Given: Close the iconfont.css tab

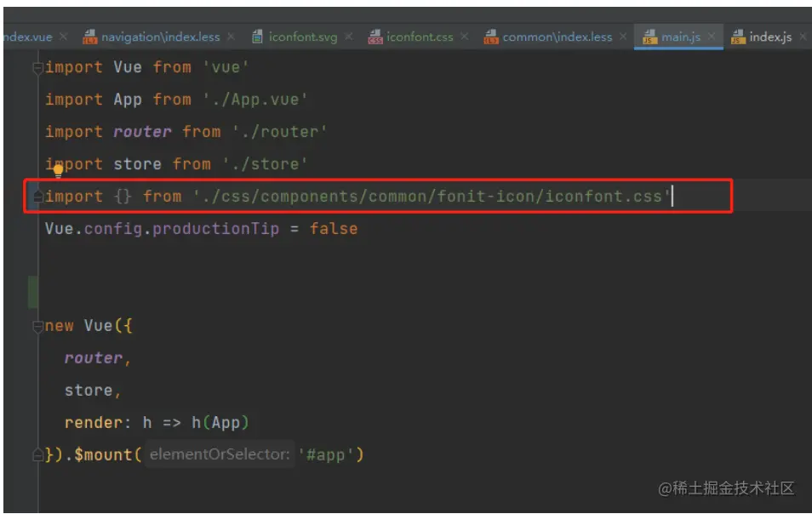Looking at the screenshot, I should 465,37.
